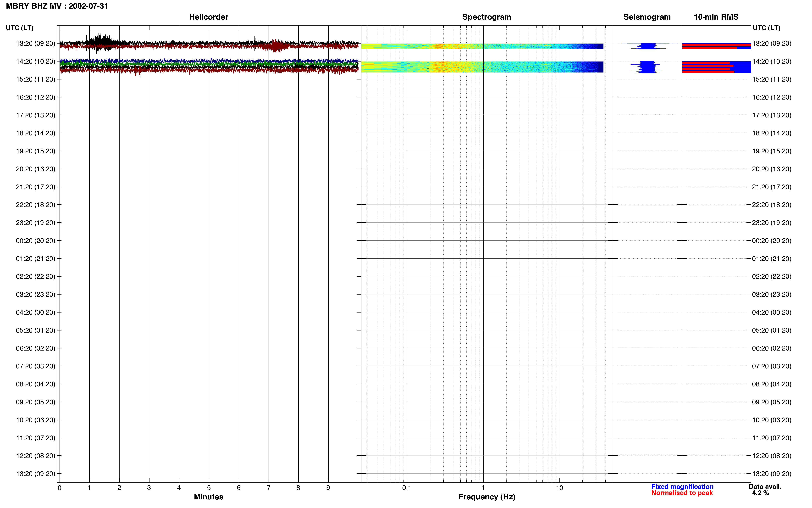812x508 pixels.
Task: Click the plot title MBRY BHZ MV : 2002-07-31
Action: point(57,6)
